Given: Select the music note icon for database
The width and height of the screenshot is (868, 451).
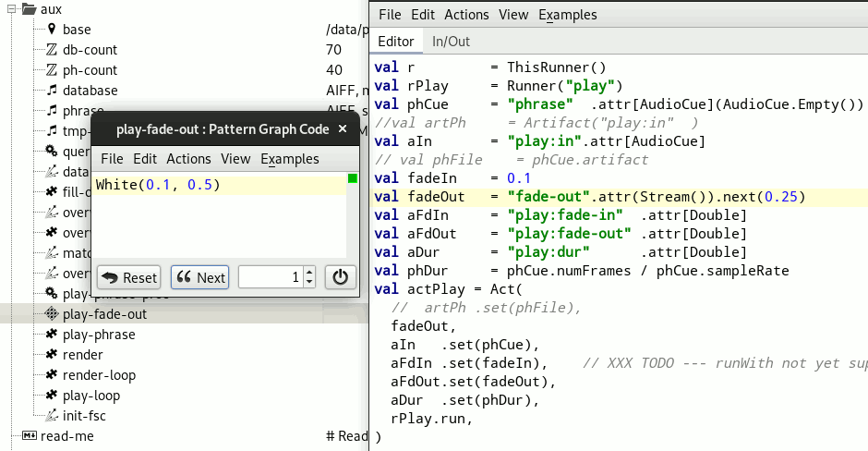Looking at the screenshot, I should tap(52, 91).
